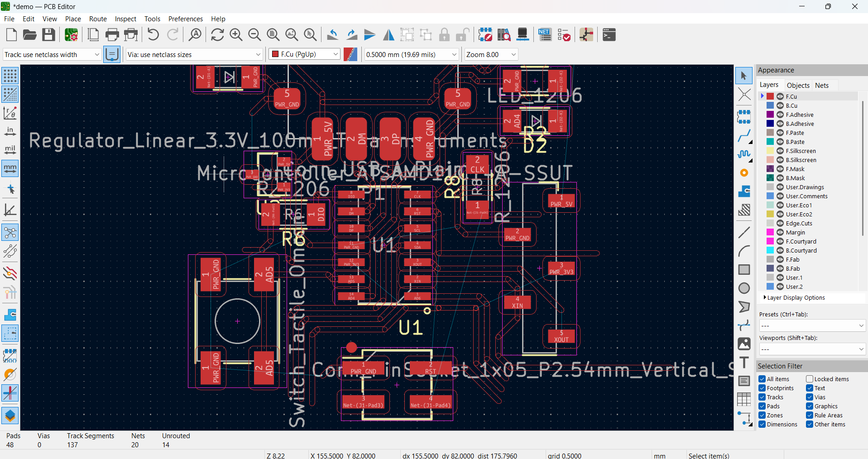Enable the Locked items filter

point(810,379)
